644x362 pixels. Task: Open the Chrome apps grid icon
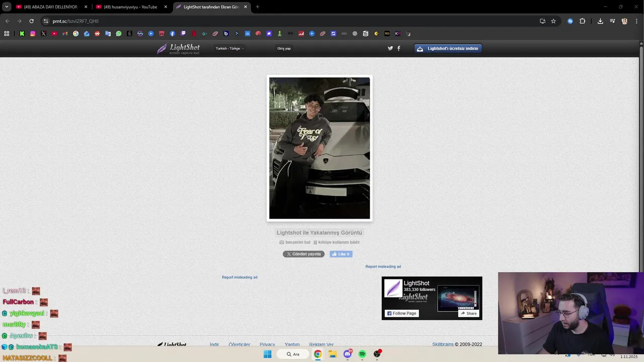click(x=7, y=34)
